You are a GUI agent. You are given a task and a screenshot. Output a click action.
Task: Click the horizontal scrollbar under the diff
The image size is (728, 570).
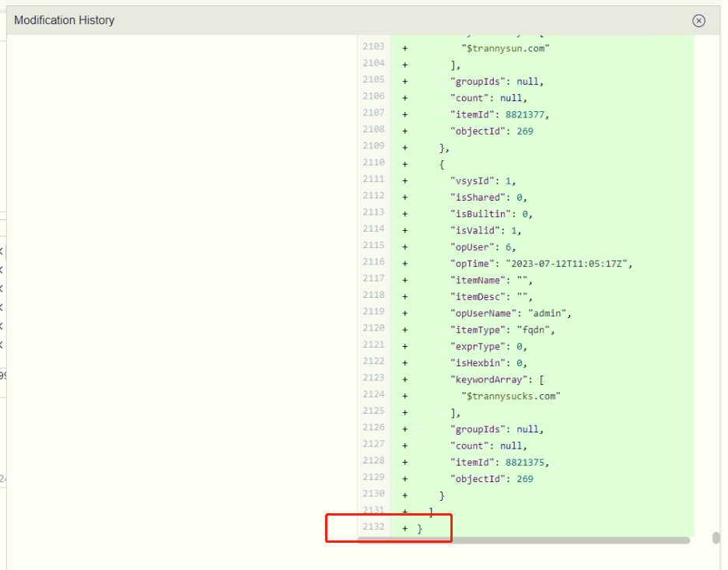point(523,540)
